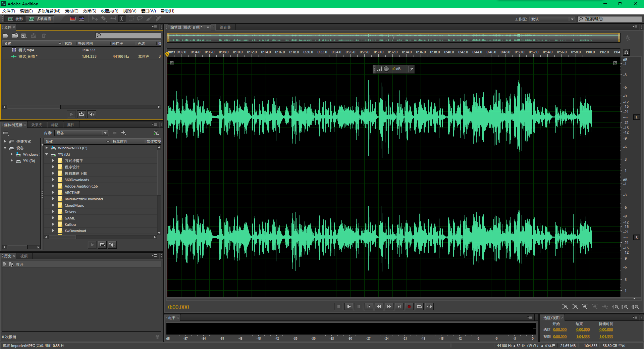This screenshot has height=349, width=644.
Task: Switch to Waveform (波形) view
Action: pos(15,19)
